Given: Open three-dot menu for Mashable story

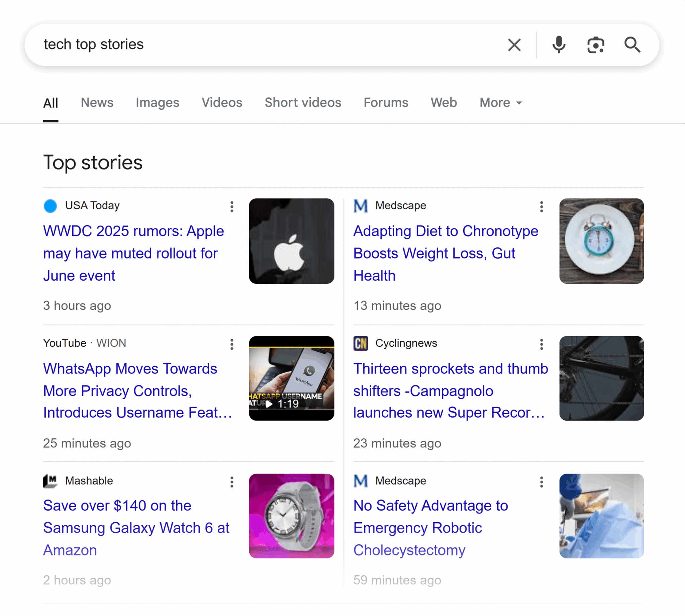Looking at the screenshot, I should coord(232,482).
